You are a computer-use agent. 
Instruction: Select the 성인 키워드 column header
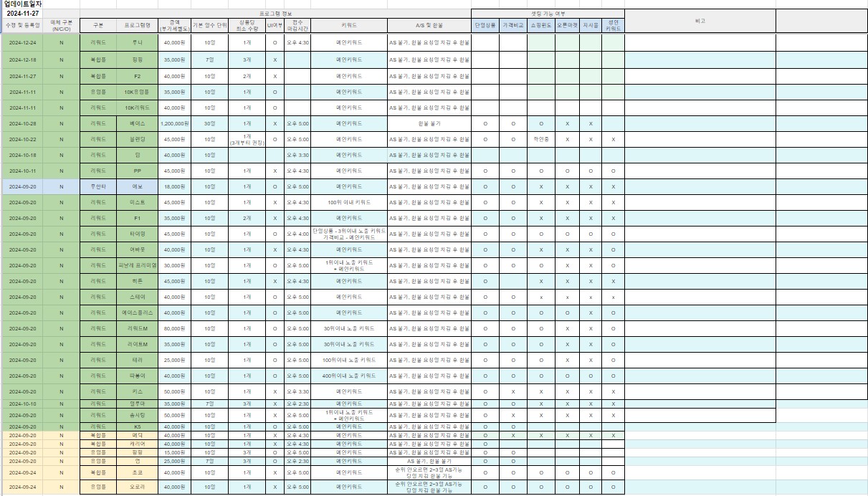613,24
